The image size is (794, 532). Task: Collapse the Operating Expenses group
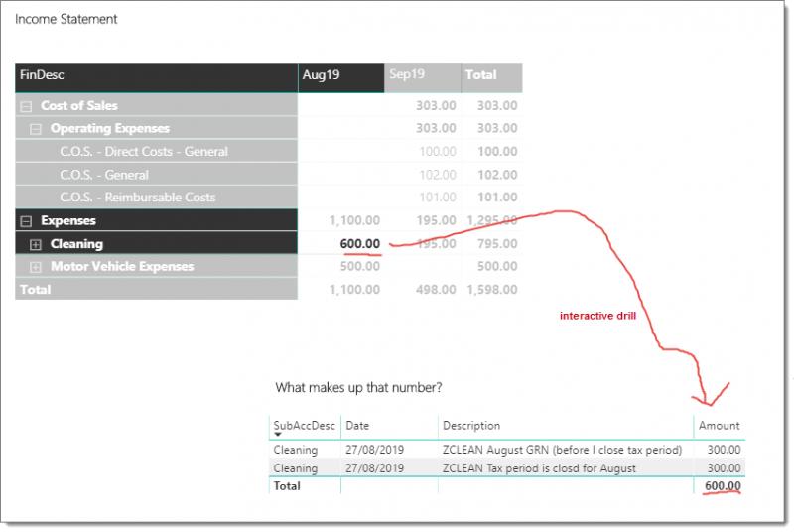(36, 128)
